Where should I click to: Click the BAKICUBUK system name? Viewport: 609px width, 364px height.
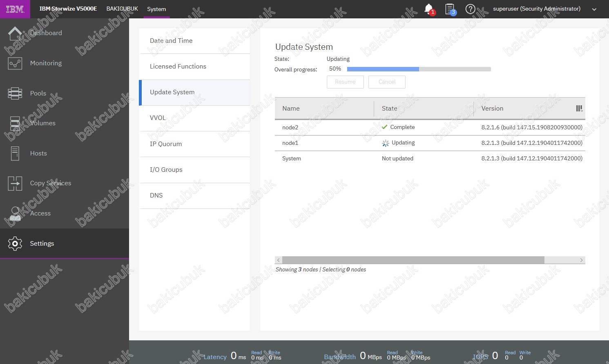122,9
